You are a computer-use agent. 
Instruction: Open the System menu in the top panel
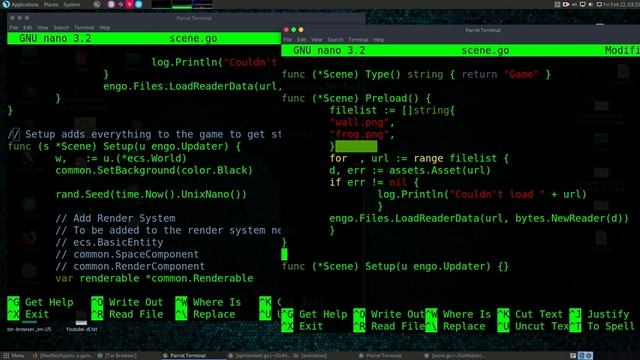tap(72, 4)
